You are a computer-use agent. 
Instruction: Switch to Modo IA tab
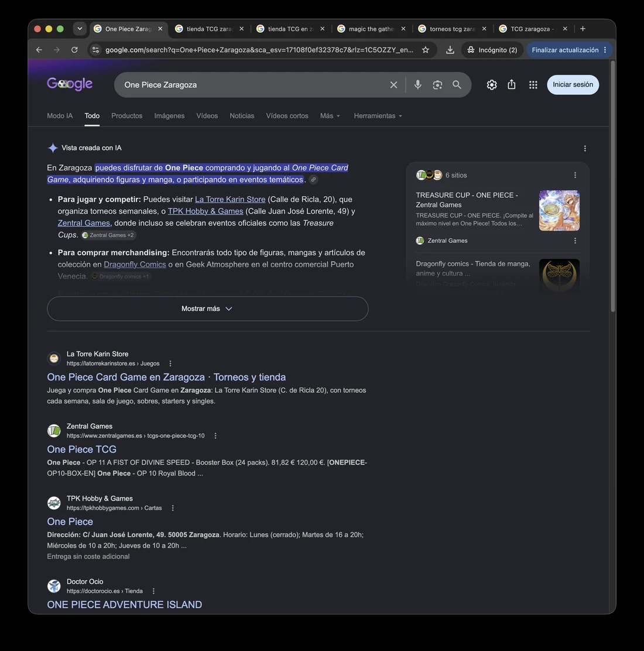click(x=60, y=116)
